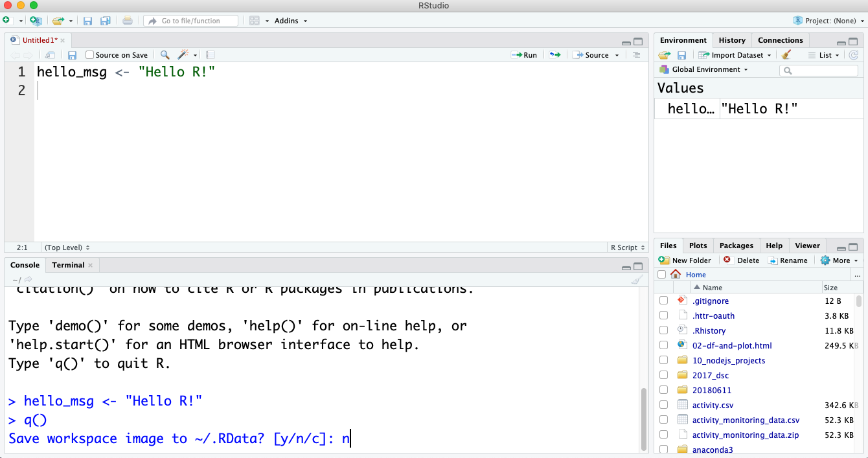Click the Go to file/function field
Screen dimensions: 868x458
[x=190, y=21]
